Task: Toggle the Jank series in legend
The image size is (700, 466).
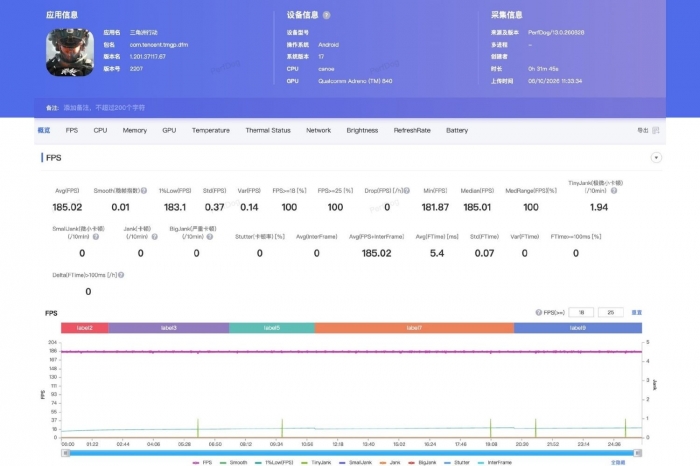Action: coord(390,462)
